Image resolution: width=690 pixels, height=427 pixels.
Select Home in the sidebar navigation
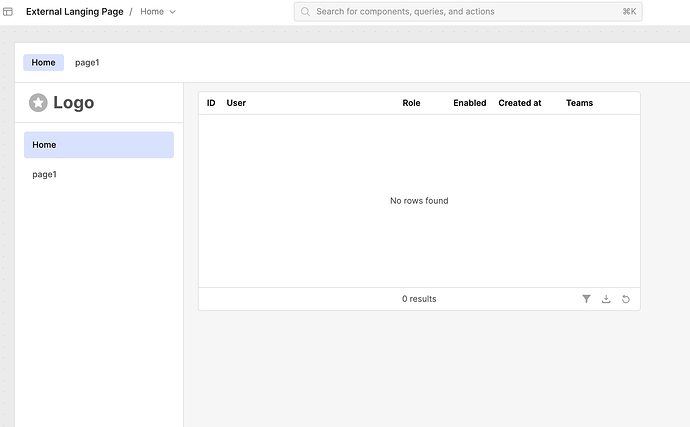pyautogui.click(x=98, y=145)
